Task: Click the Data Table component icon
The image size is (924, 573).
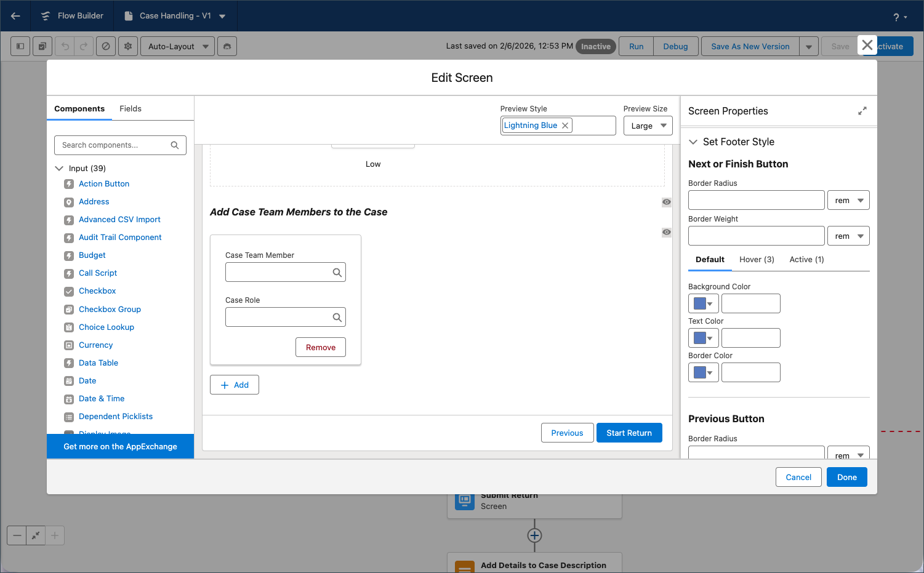Action: pyautogui.click(x=69, y=363)
